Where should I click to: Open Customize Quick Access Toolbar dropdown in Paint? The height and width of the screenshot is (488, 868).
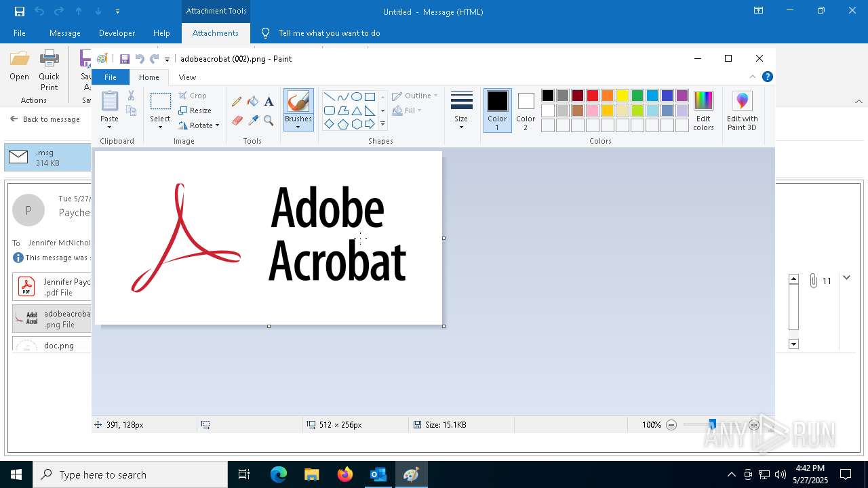tap(167, 60)
